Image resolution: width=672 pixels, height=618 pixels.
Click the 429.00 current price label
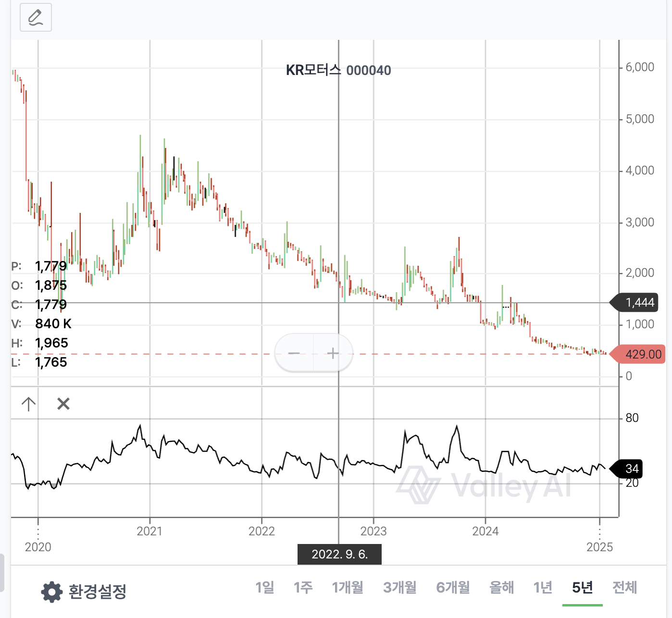coord(642,355)
